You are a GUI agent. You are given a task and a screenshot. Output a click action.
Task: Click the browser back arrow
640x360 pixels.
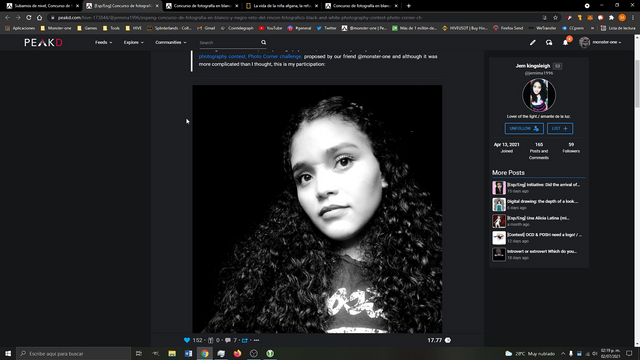[7, 18]
